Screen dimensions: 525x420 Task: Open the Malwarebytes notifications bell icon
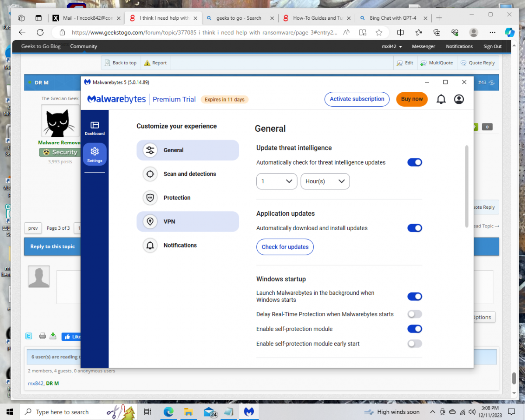(x=441, y=99)
